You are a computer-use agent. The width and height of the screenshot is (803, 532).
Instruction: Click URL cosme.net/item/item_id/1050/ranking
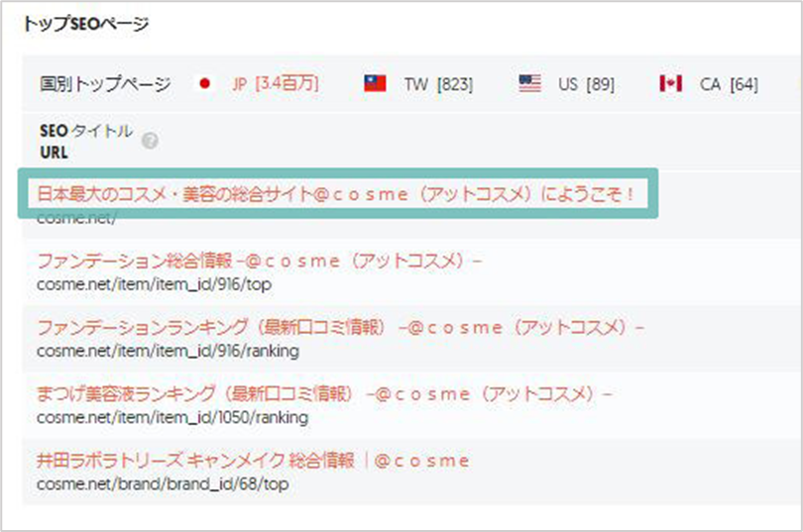pos(172,417)
